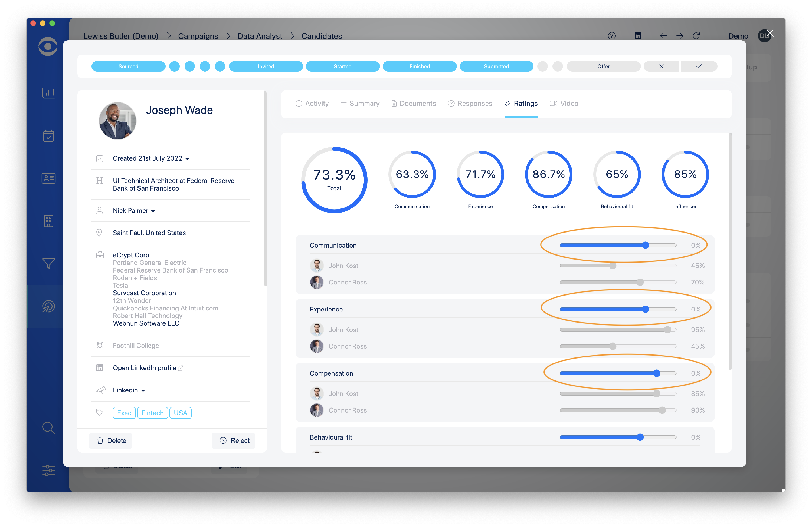Toggle the Submitted pipeline stage
Viewport: 812px width, 527px height.
[496, 66]
